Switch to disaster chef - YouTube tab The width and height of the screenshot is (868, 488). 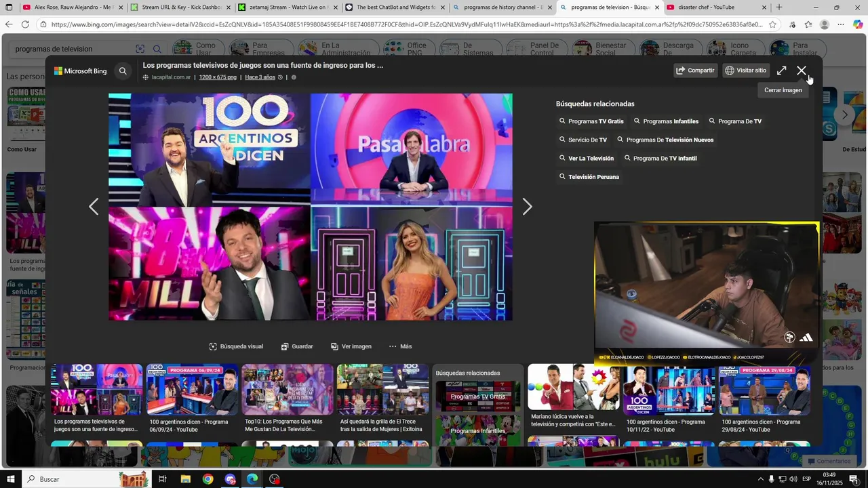pyautogui.click(x=717, y=7)
